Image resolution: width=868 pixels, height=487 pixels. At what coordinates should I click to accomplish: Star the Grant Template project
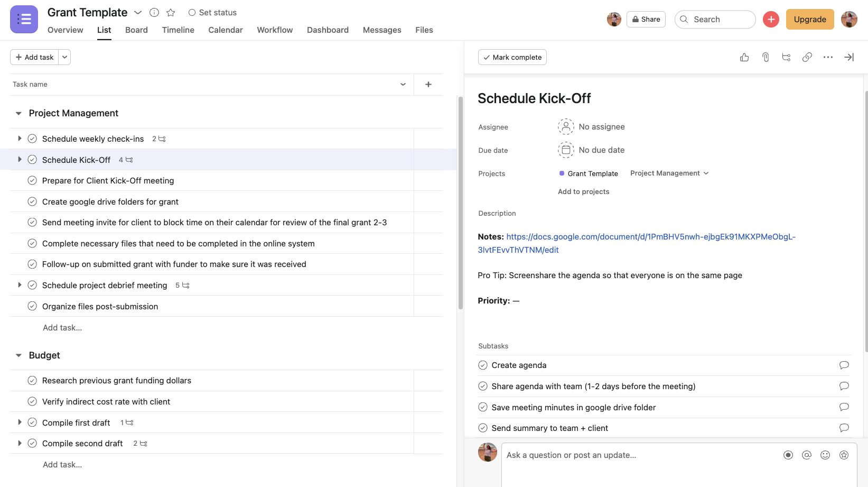pyautogui.click(x=171, y=13)
